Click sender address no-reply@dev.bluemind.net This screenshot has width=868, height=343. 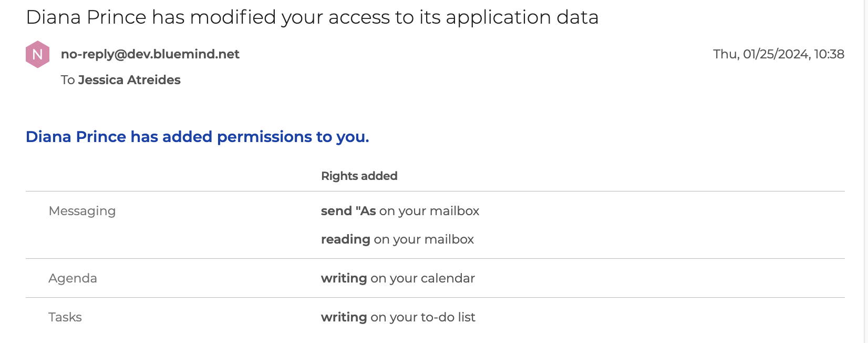click(150, 54)
